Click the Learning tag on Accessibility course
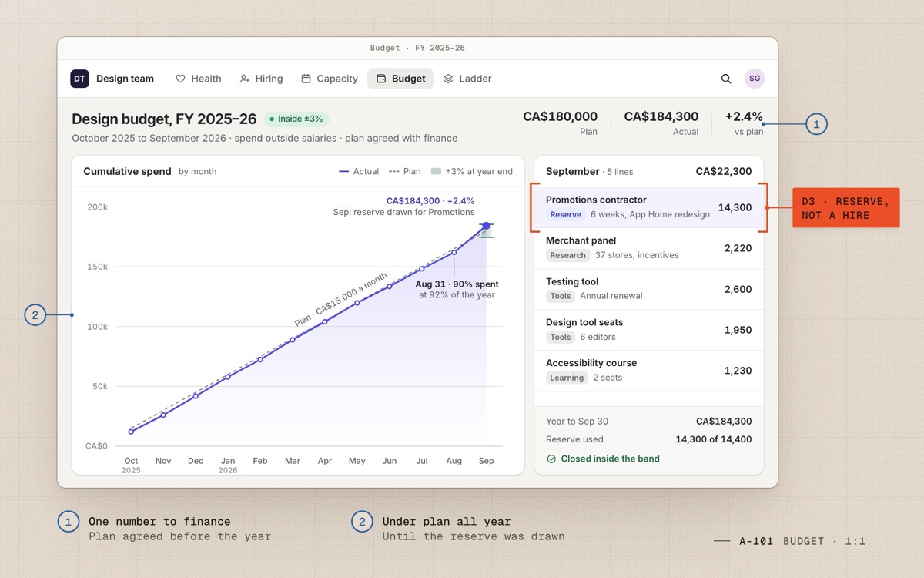 click(567, 378)
